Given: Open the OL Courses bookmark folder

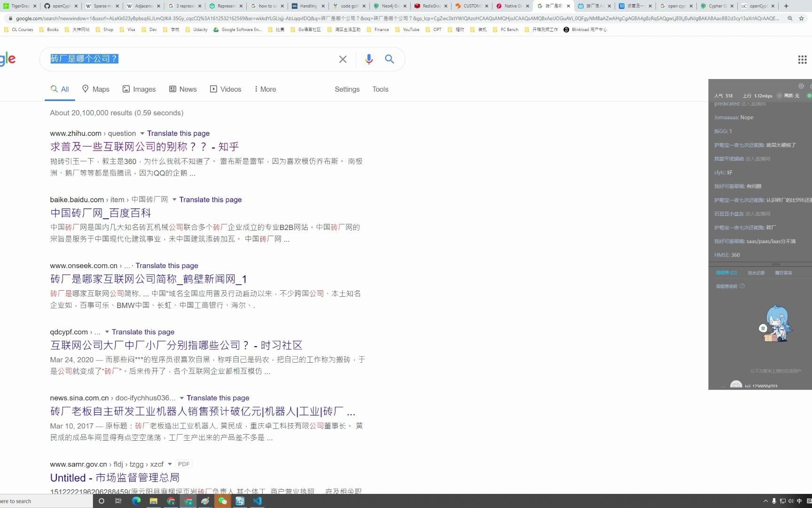Looking at the screenshot, I should (x=18, y=30).
